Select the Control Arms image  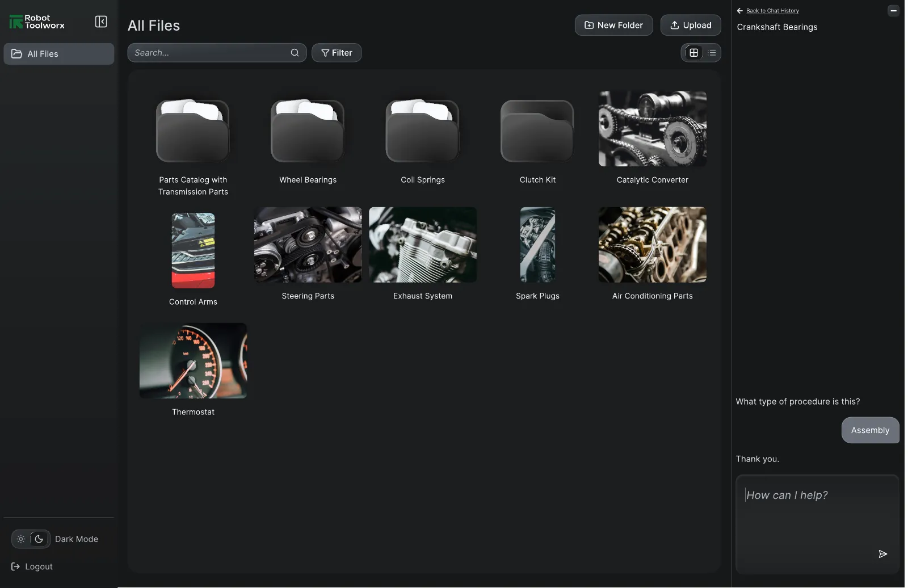193,250
